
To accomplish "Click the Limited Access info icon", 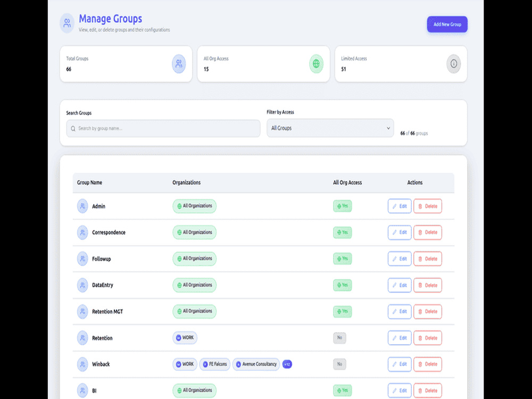I will pos(454,64).
